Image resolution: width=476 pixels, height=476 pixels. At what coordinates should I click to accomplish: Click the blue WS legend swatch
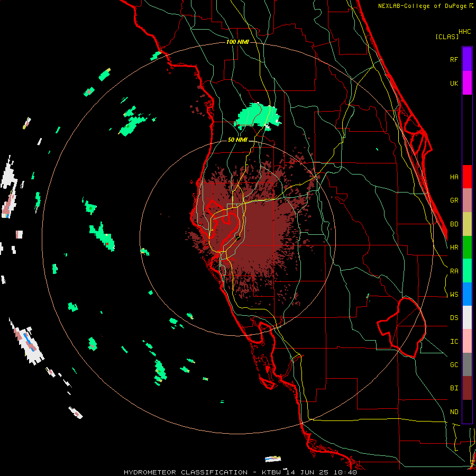coord(467,294)
